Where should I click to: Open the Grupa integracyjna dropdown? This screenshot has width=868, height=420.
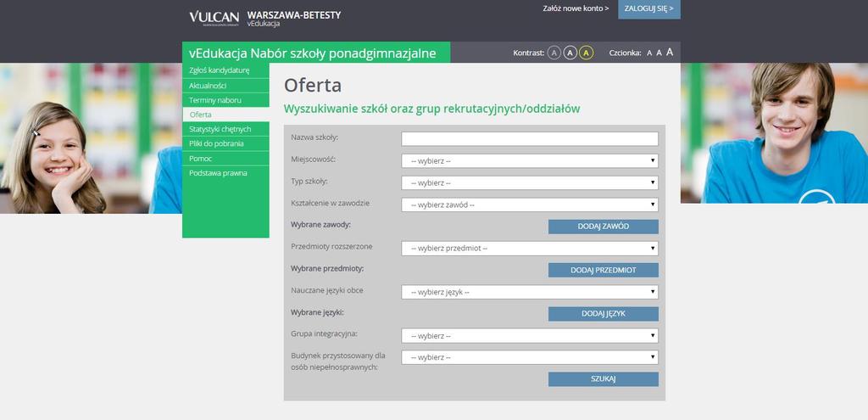pyautogui.click(x=530, y=336)
